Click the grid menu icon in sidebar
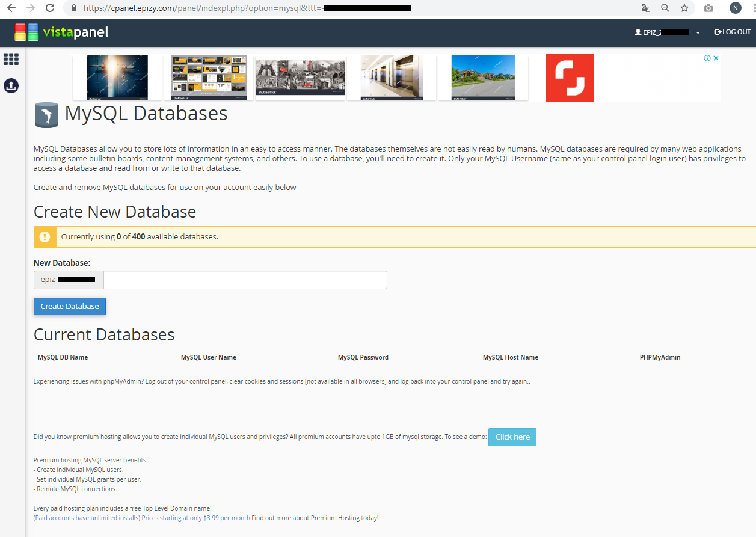The width and height of the screenshot is (756, 537). [x=11, y=59]
